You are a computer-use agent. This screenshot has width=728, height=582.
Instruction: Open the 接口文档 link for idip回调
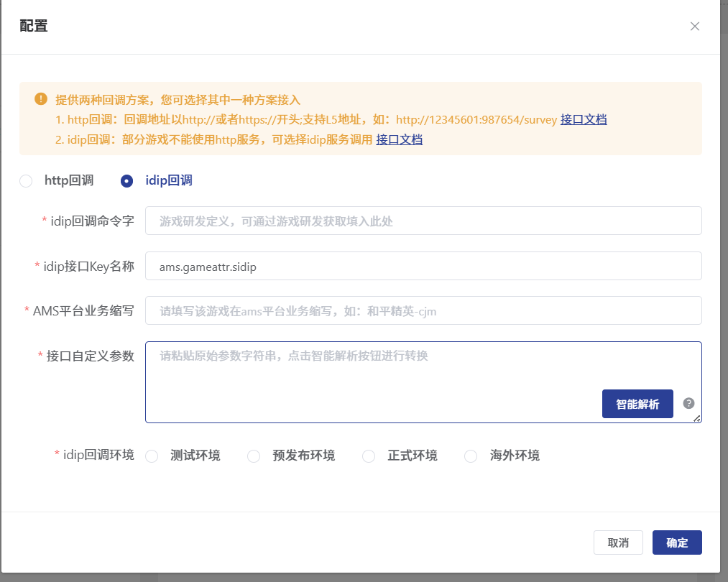tap(399, 139)
